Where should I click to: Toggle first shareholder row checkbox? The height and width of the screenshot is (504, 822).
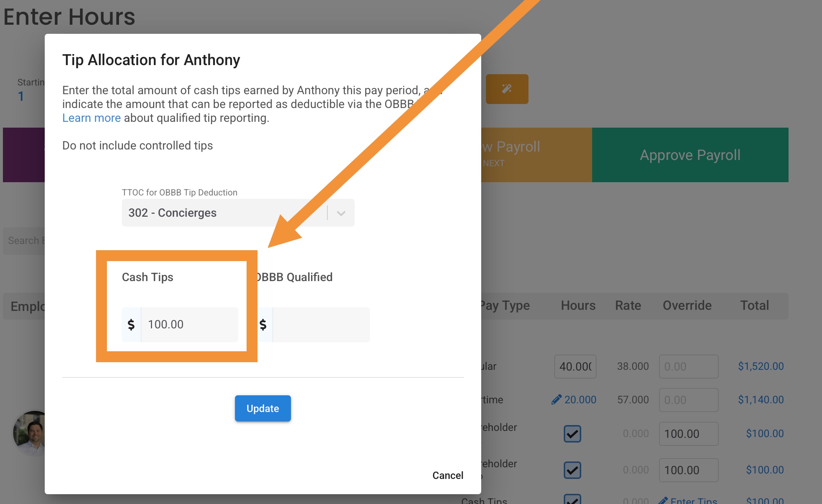(572, 433)
